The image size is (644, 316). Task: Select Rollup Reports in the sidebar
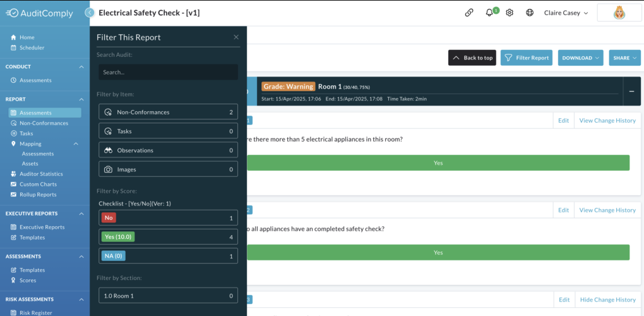click(x=38, y=195)
